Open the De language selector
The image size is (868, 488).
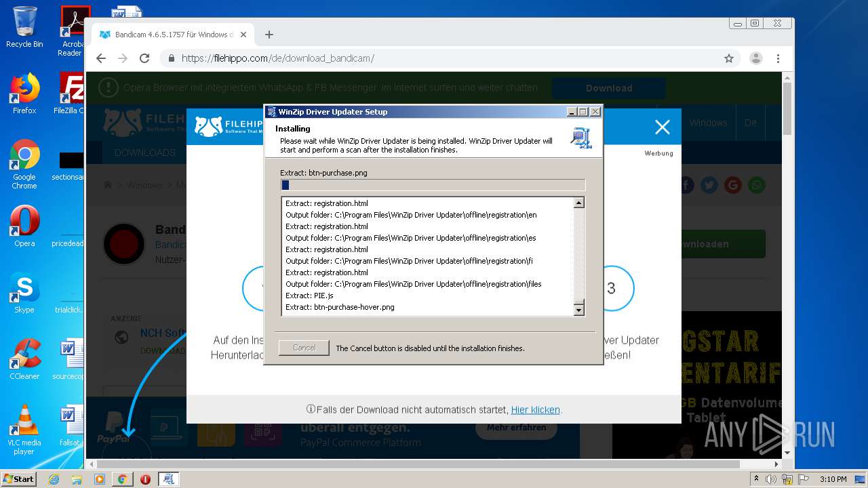click(750, 123)
